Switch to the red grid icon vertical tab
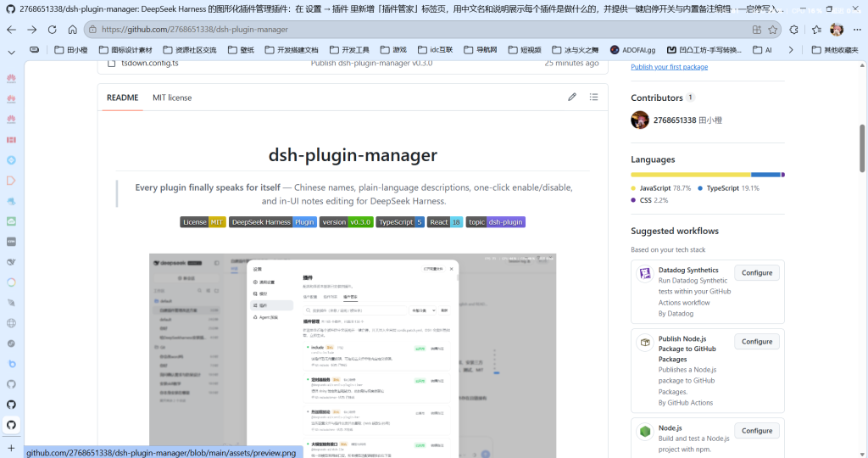The image size is (868, 458). coord(11,140)
